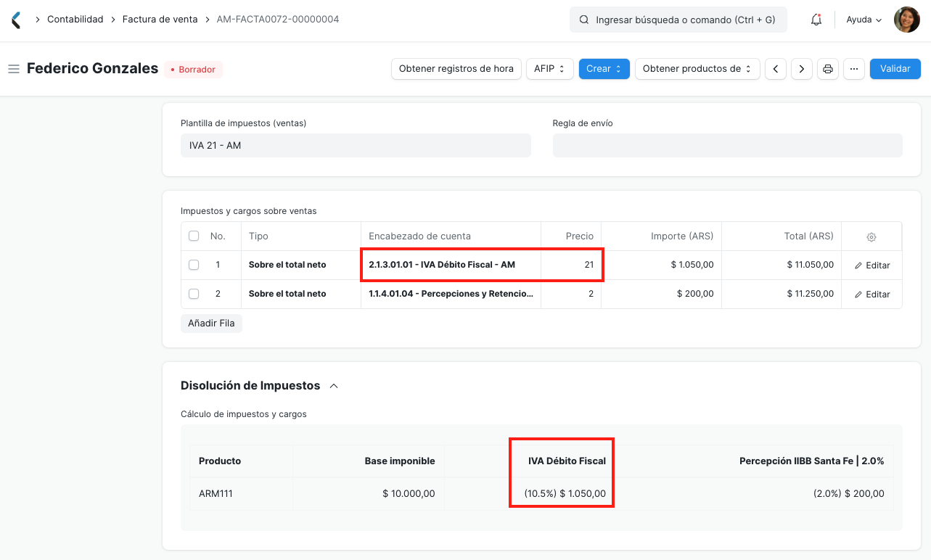The width and height of the screenshot is (931, 560).
Task: Open the AFIP dropdown
Action: point(549,69)
